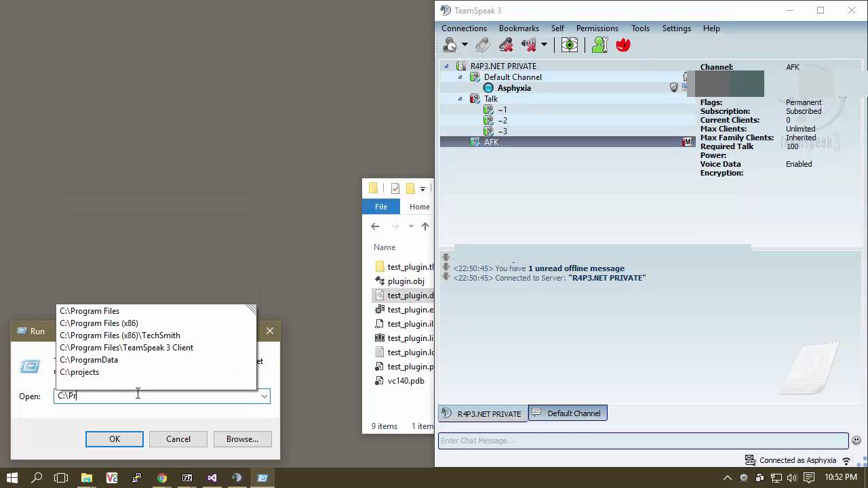Click the Name column header in Explorer
This screenshot has width=868, height=488.
[384, 247]
